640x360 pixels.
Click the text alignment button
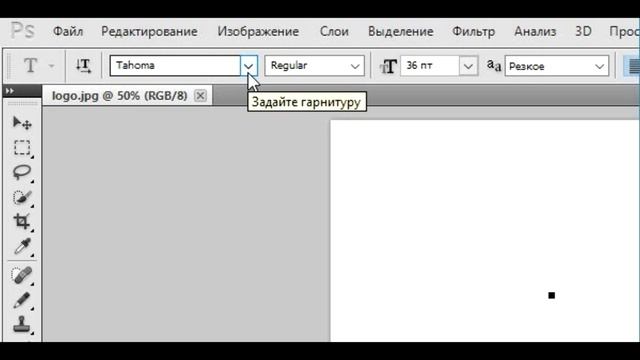pos(632,66)
